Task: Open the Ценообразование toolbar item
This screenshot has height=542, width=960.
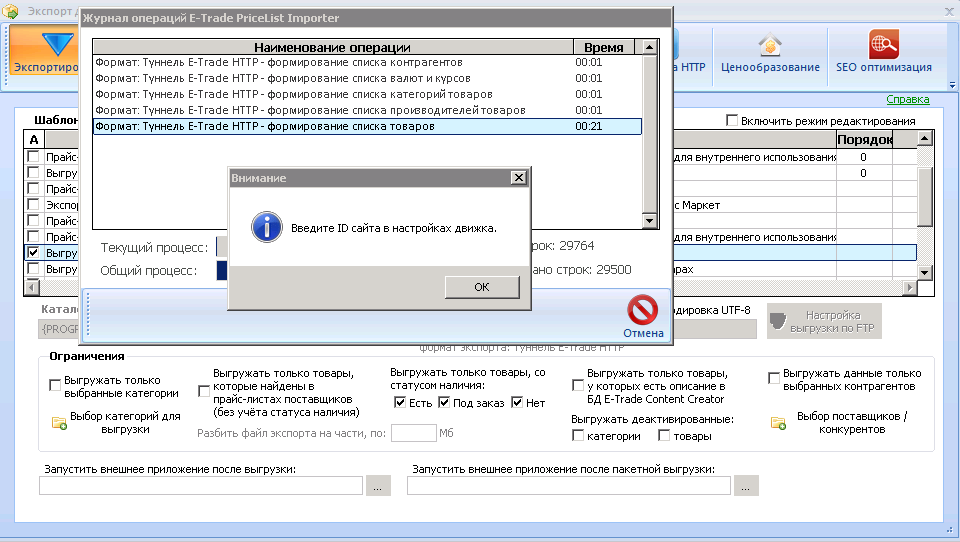Action: coord(770,53)
